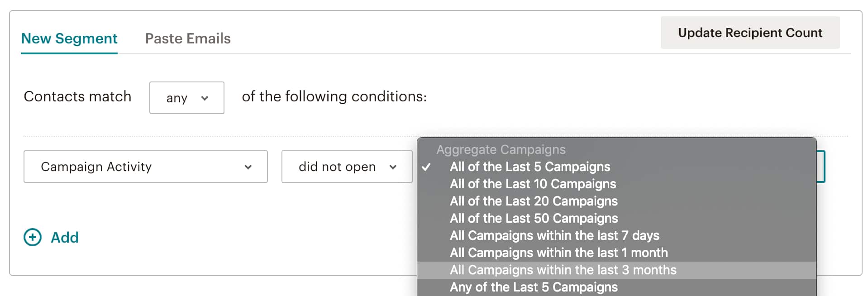The image size is (868, 296).
Task: Click Add to insert a new condition
Action: tap(64, 237)
